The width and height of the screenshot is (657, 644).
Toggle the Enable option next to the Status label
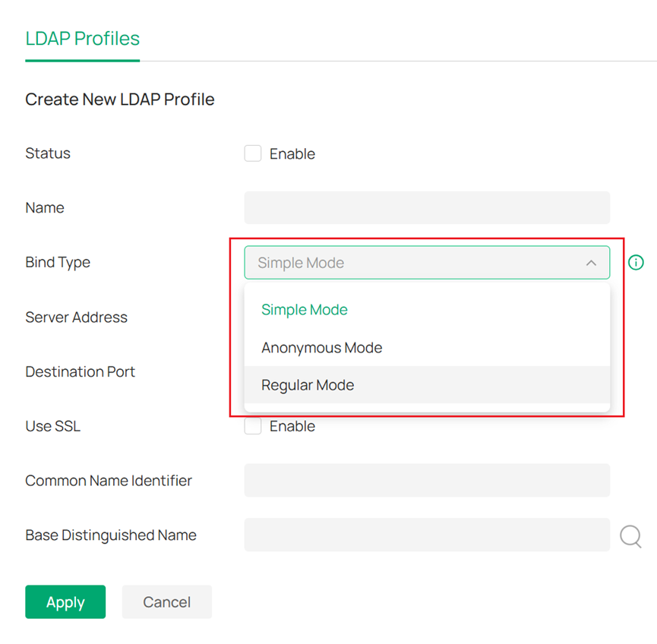pyautogui.click(x=253, y=153)
